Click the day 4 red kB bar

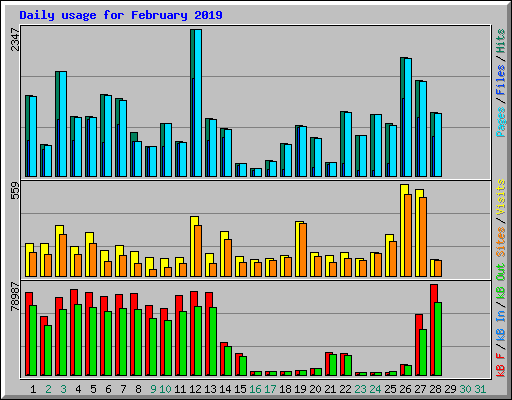[x=73, y=332]
